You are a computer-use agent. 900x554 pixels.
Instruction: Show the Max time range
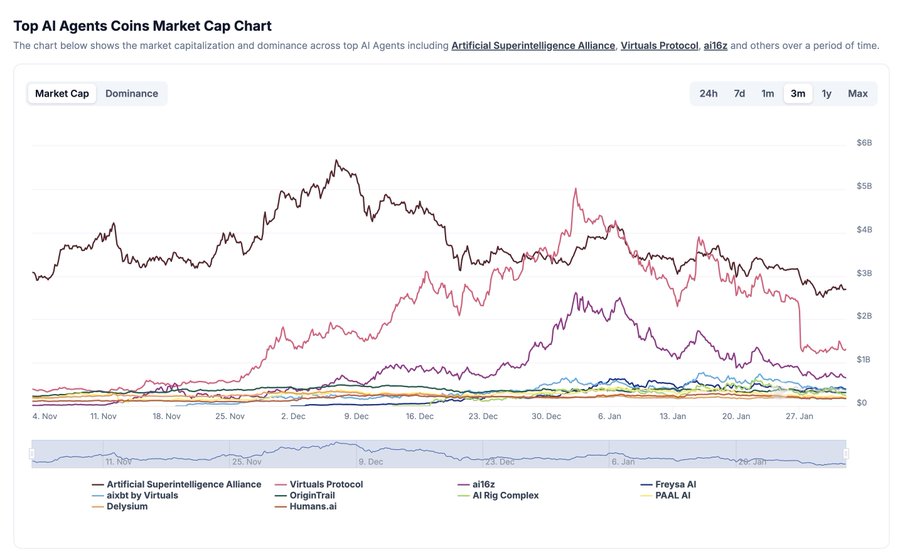[x=857, y=94]
